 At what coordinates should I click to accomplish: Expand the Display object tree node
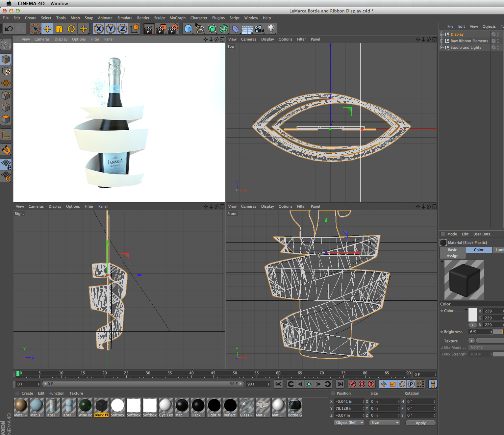(x=441, y=34)
